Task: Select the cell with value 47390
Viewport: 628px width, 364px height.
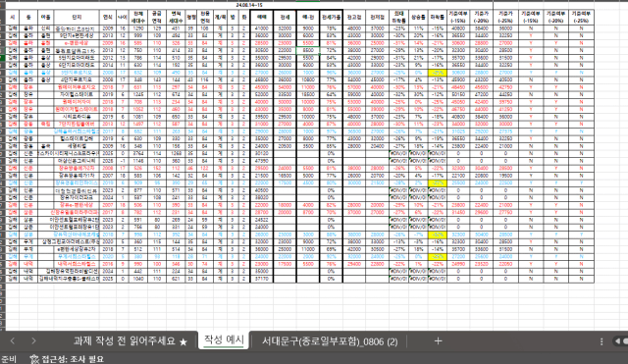Action: (x=262, y=161)
